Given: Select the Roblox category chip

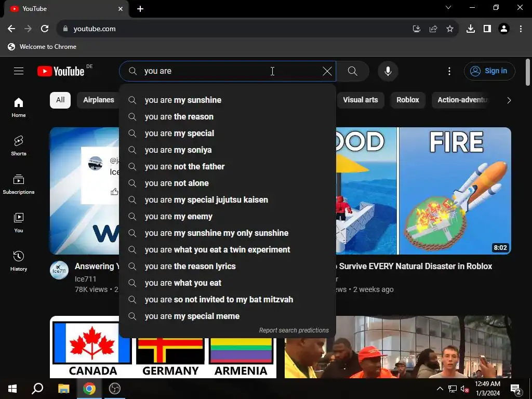Looking at the screenshot, I should coord(407,100).
